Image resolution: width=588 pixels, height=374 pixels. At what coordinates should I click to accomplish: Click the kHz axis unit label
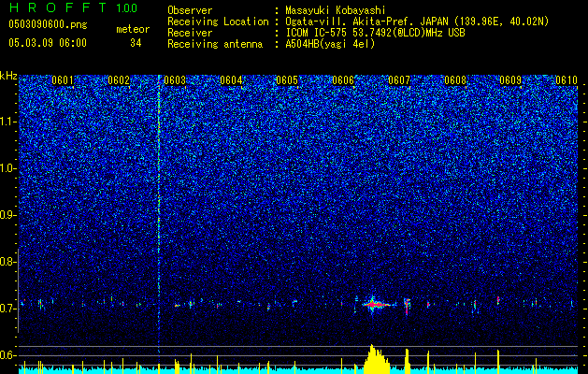8,76
